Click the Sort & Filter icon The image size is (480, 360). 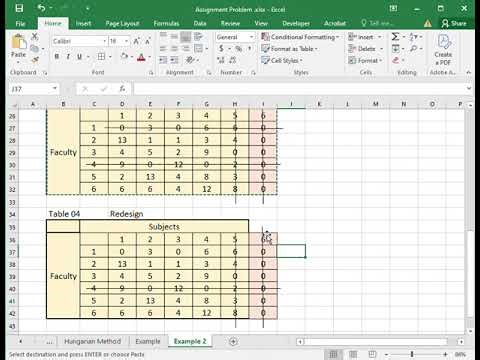click(413, 36)
